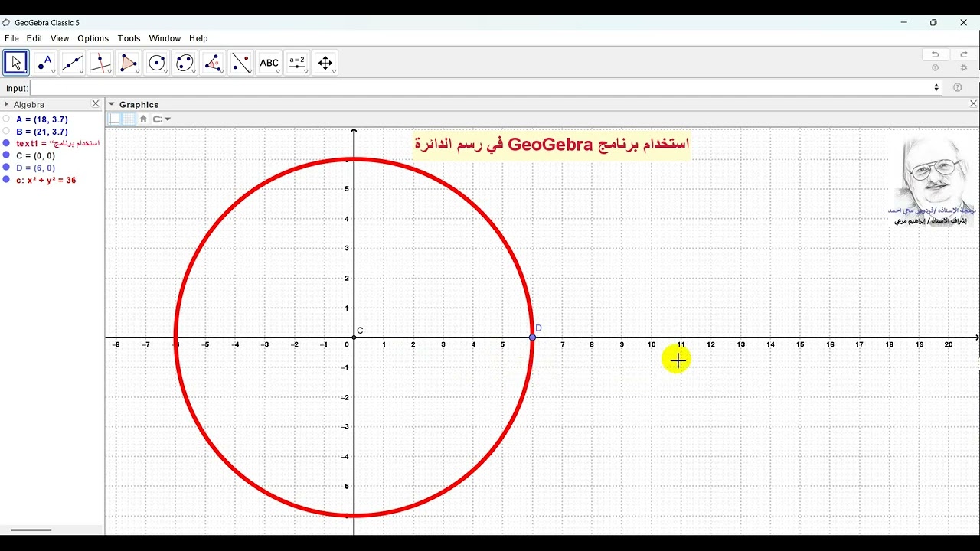The image size is (980, 551).
Task: Select Circle with Center through Point tool
Action: click(157, 63)
